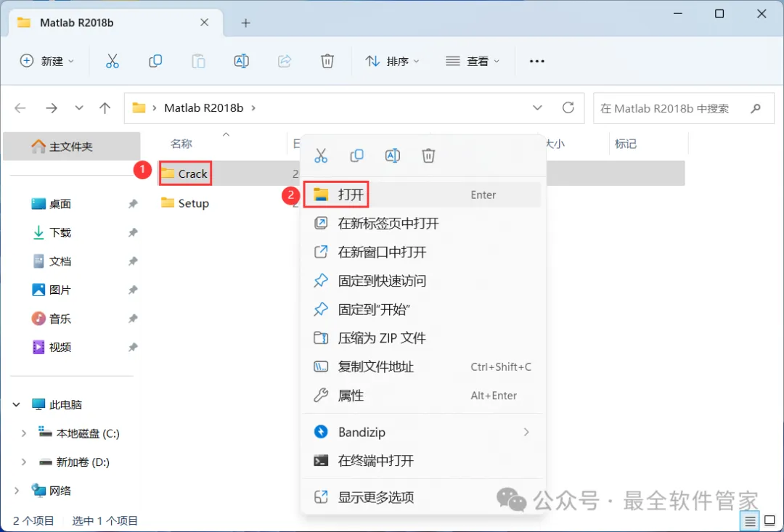The height and width of the screenshot is (532, 784).
Task: Choose 在新标签页中打开
Action: 423,224
